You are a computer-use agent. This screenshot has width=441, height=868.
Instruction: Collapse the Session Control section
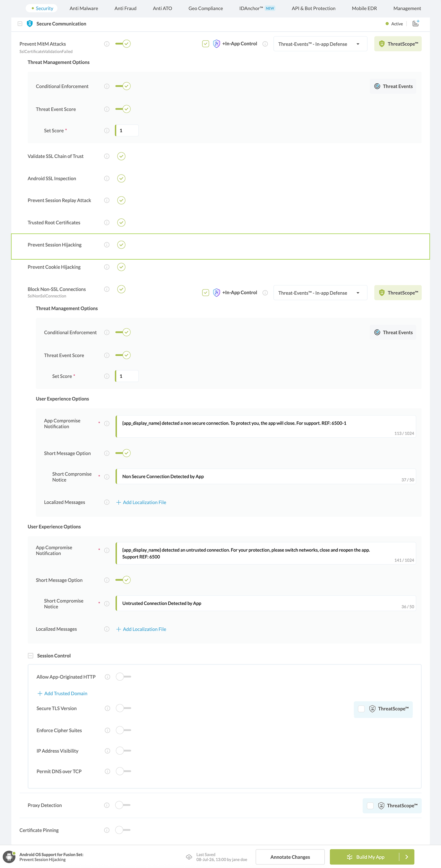click(30, 656)
